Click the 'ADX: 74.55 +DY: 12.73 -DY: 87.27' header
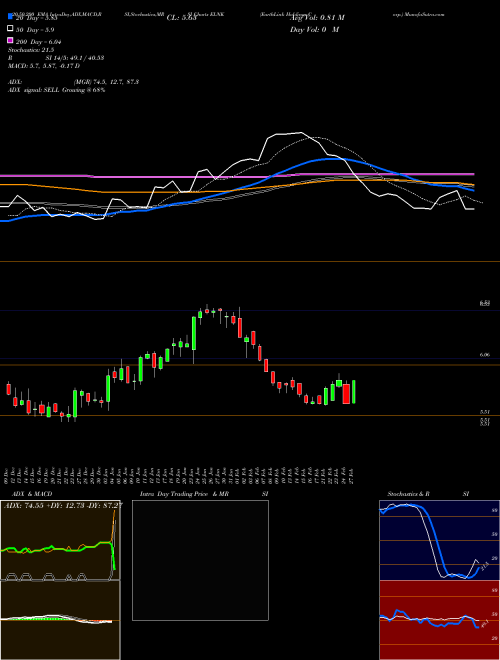 click(63, 505)
